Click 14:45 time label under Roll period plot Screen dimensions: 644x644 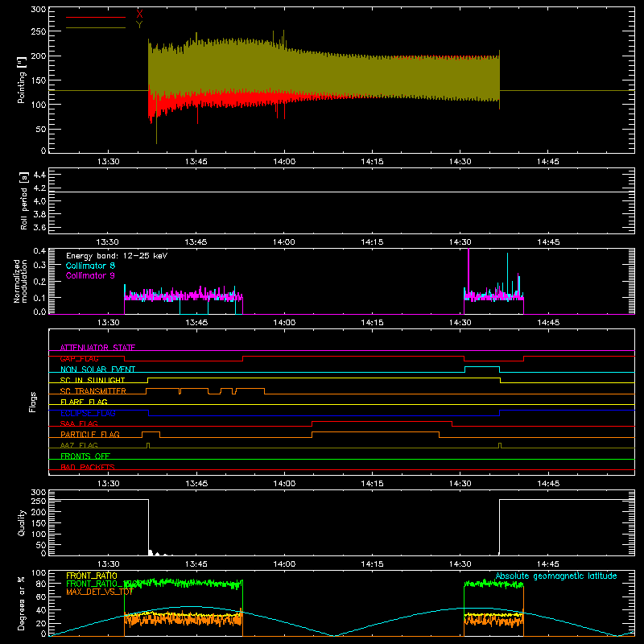coord(548,242)
